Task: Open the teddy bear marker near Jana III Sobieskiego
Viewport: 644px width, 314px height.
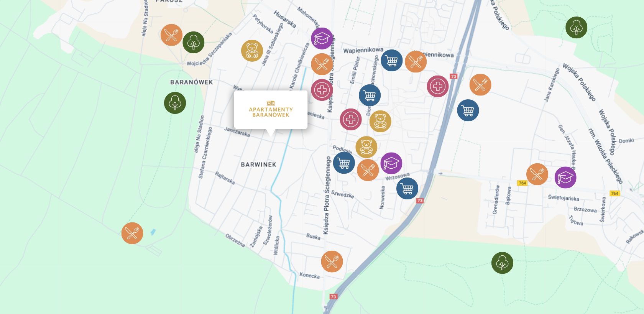Action: coord(252,51)
